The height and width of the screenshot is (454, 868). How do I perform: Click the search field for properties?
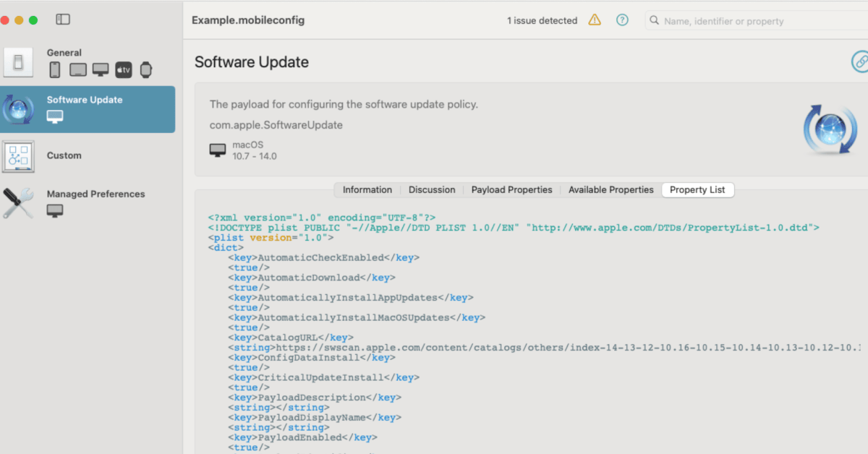click(759, 21)
